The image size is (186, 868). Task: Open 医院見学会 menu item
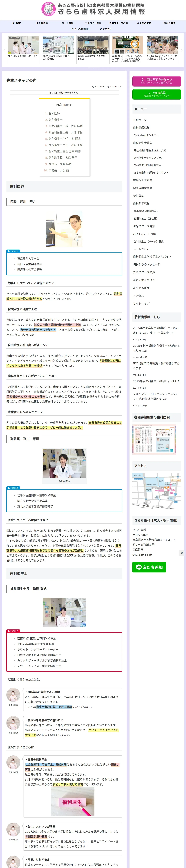point(169,23)
